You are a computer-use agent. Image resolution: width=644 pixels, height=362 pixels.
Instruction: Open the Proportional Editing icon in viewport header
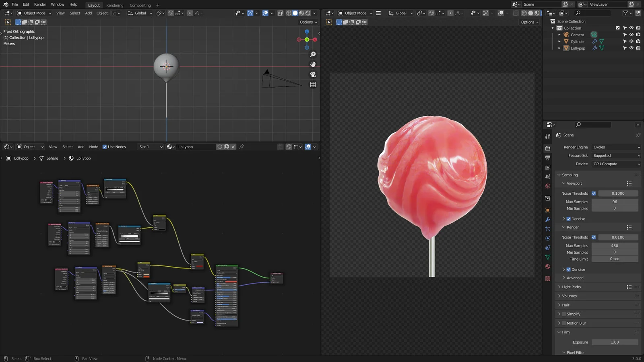[x=189, y=13]
